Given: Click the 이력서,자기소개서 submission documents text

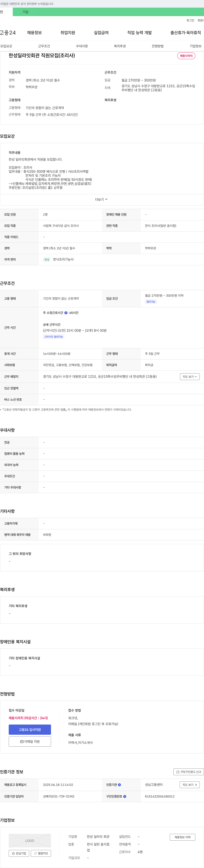Looking at the screenshot, I should 80,743.
